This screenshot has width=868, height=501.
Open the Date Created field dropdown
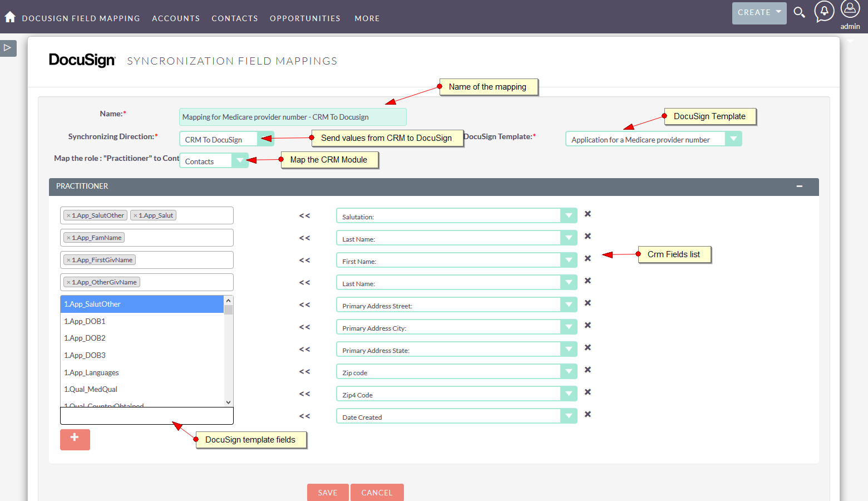456,416
